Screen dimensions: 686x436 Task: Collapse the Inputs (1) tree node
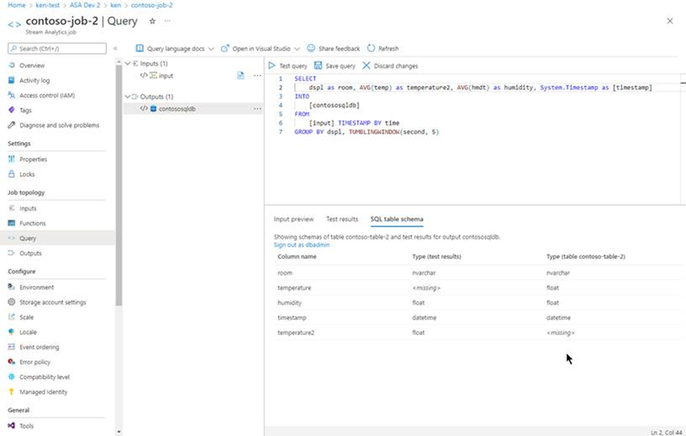point(128,63)
